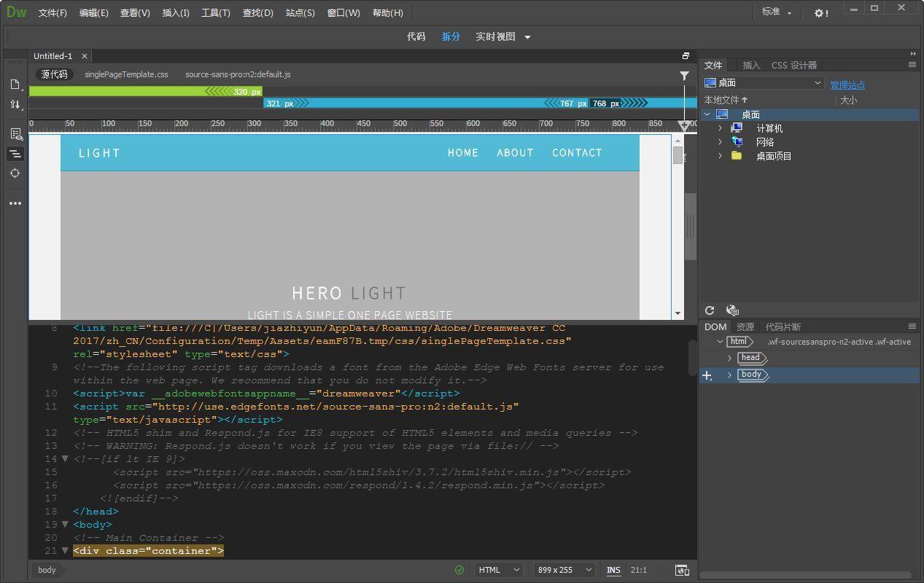Viewport: 924px width, 583px height.
Task: Expand the 计算机 tree node
Action: [x=720, y=128]
